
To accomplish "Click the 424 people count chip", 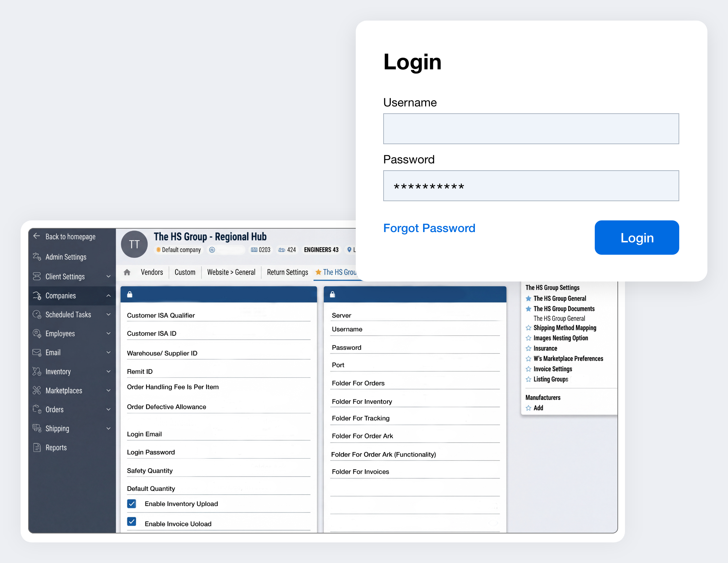I will click(287, 250).
